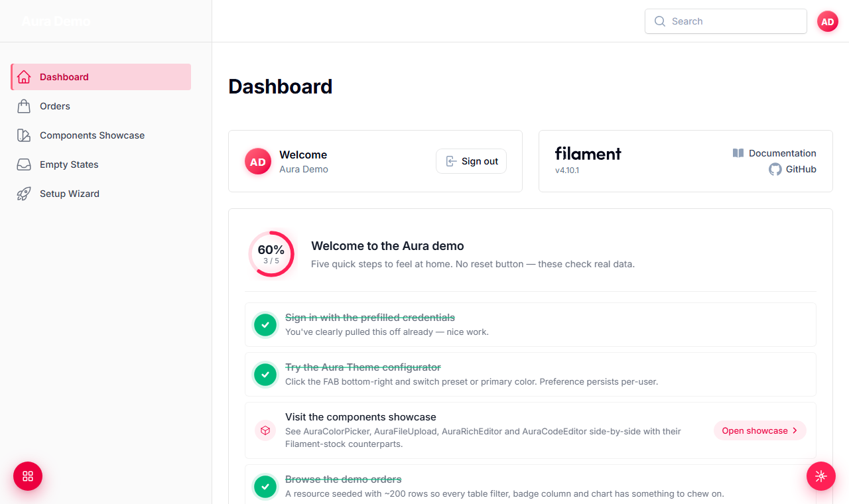
Task: Click the Orders shopping bag icon
Action: pos(24,106)
